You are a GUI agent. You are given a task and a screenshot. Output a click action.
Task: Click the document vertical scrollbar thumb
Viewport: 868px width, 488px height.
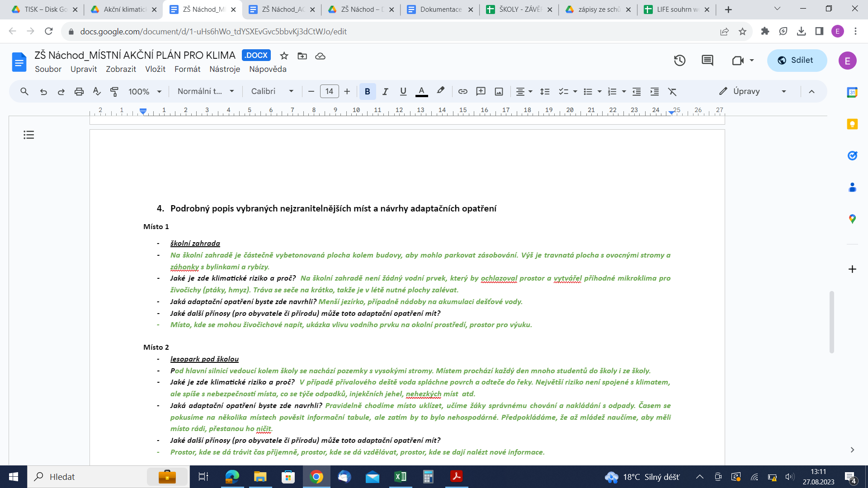point(831,322)
